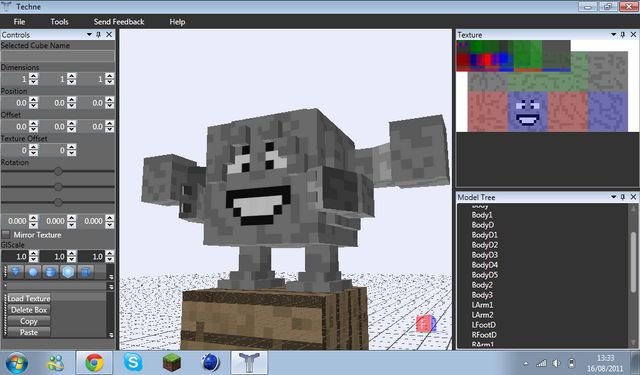
Task: Select BodyD2 in the Model Tree
Action: (484, 245)
